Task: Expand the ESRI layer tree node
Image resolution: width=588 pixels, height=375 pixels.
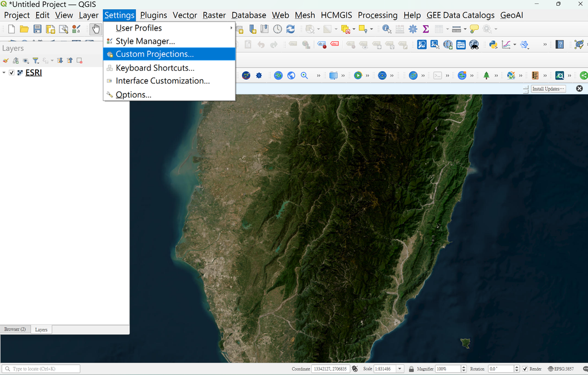Action: pos(4,72)
